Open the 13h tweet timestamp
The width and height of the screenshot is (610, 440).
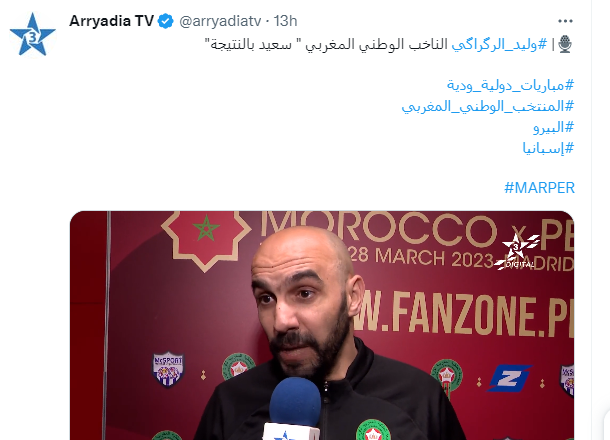[285, 21]
